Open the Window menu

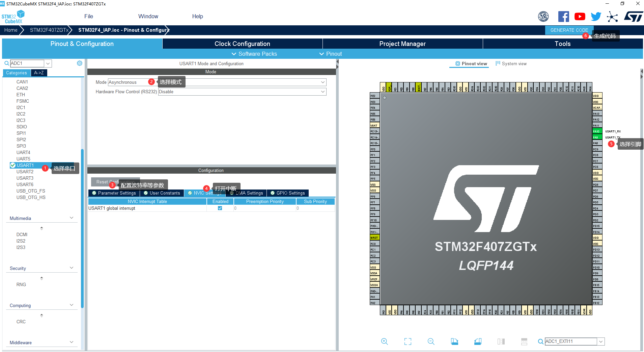coord(148,16)
